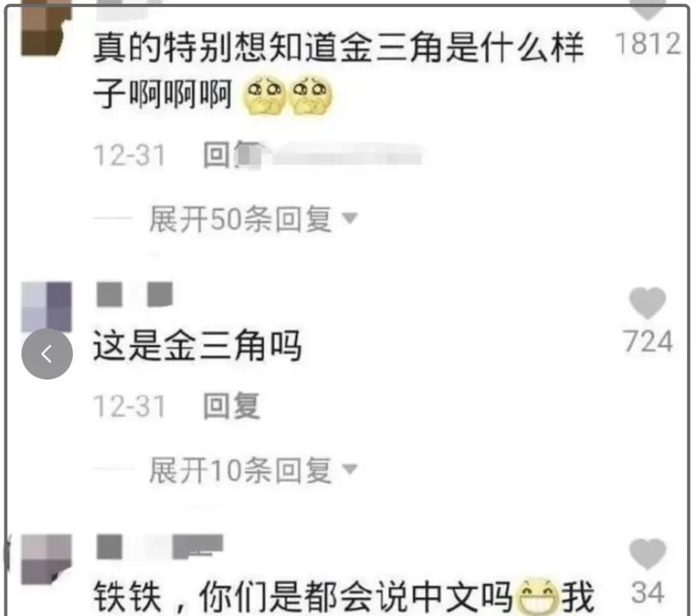Expand 展开50条回复 replies
The height and width of the screenshot is (616, 696).
(240, 219)
